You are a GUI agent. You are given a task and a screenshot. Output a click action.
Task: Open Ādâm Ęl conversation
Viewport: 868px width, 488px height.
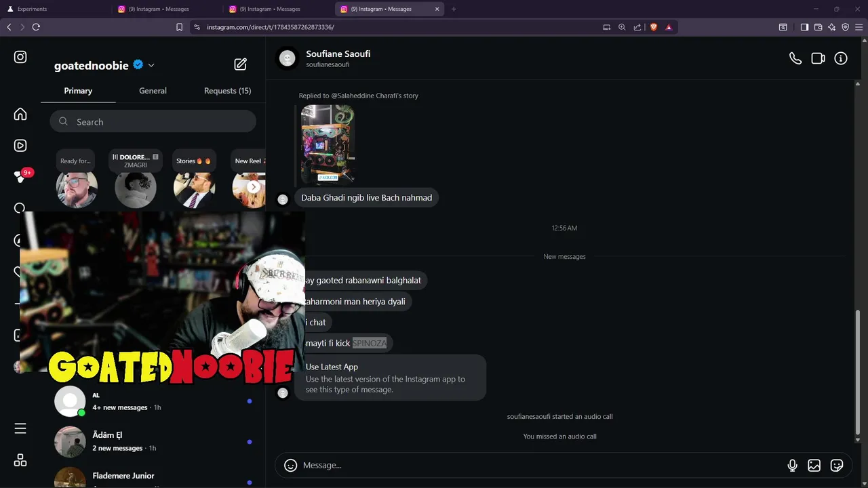(153, 442)
